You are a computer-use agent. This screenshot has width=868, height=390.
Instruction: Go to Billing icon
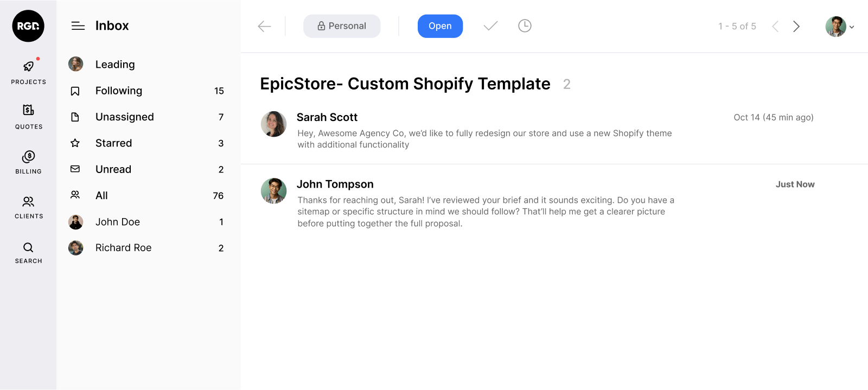point(28,156)
